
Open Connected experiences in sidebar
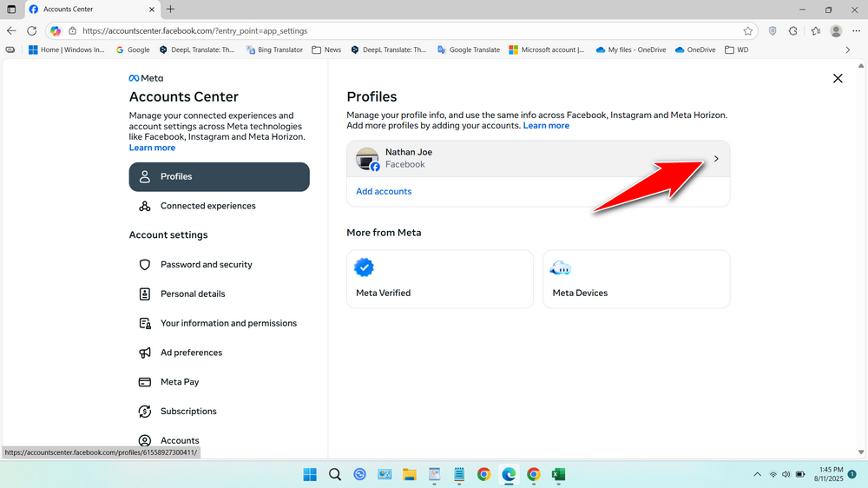[x=220, y=206]
